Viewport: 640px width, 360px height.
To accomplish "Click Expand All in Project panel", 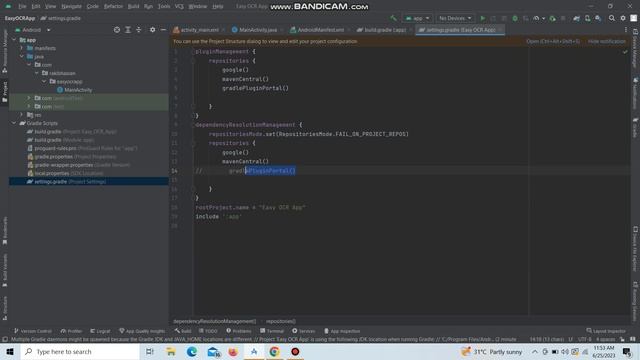I will [128, 30].
